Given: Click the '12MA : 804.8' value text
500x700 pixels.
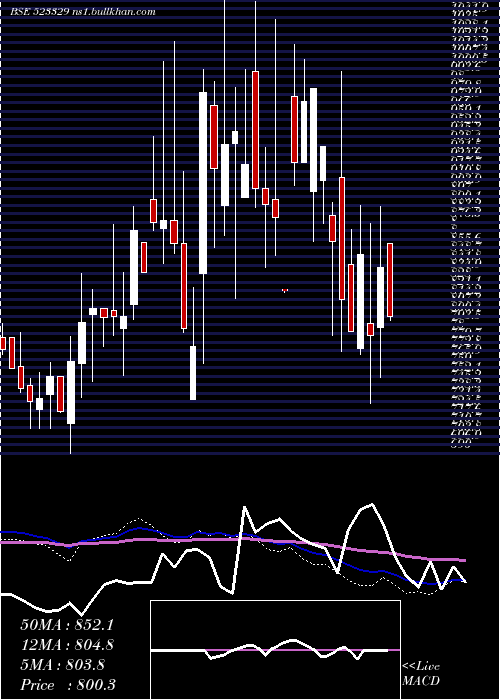Looking at the screenshot, I should tap(67, 645).
